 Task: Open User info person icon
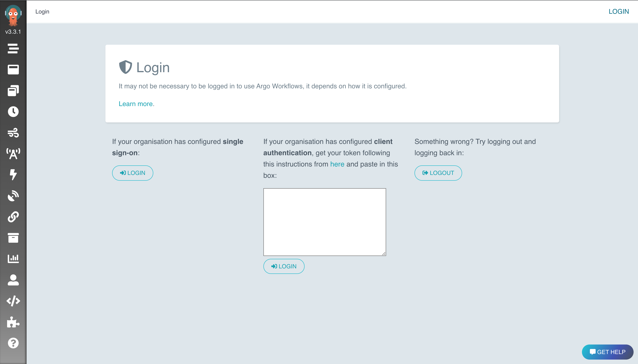[13, 280]
